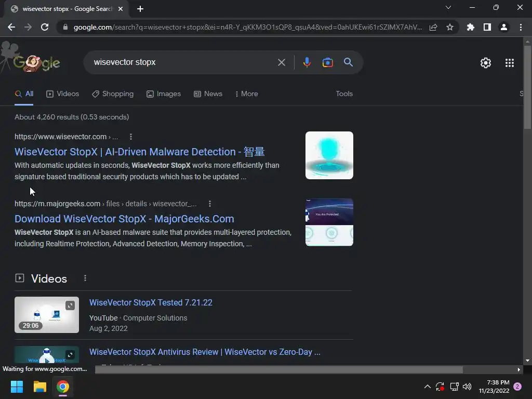Close the wisevector stopx tab
This screenshot has height=399, width=532.
pos(121,9)
